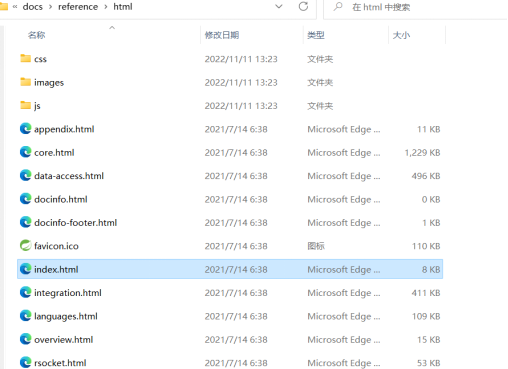Click the css folder icon
508x369 pixels.
[25, 58]
